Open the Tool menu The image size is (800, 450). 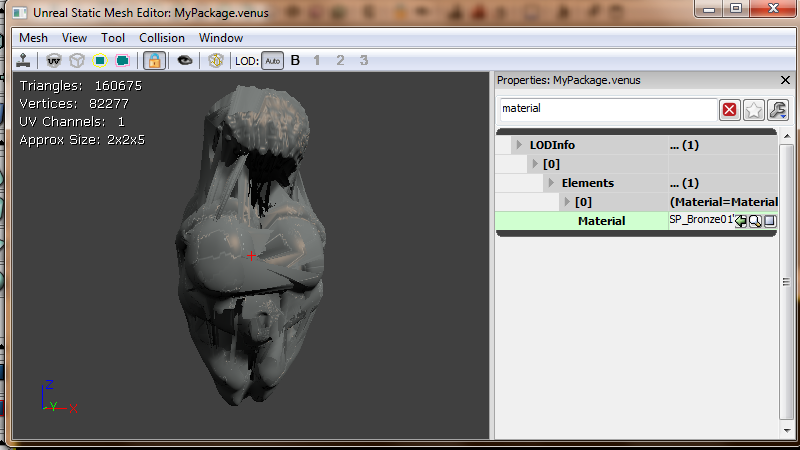[x=113, y=38]
